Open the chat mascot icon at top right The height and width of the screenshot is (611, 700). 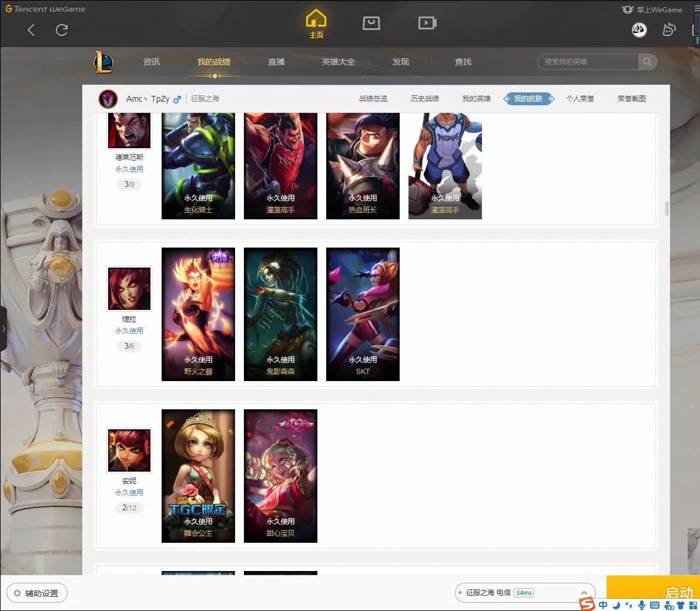[x=669, y=30]
